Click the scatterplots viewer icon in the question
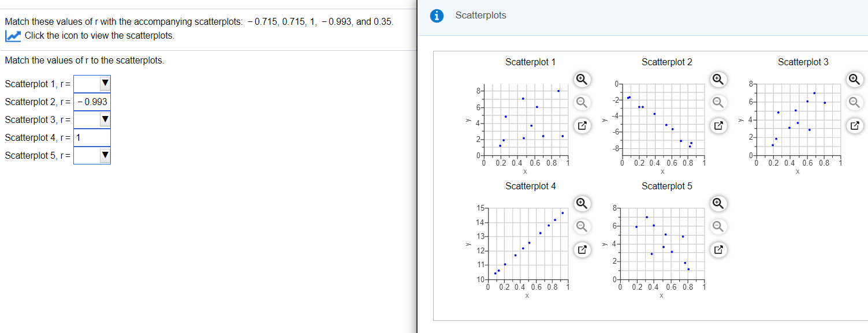The height and width of the screenshot is (333, 868). (x=12, y=36)
